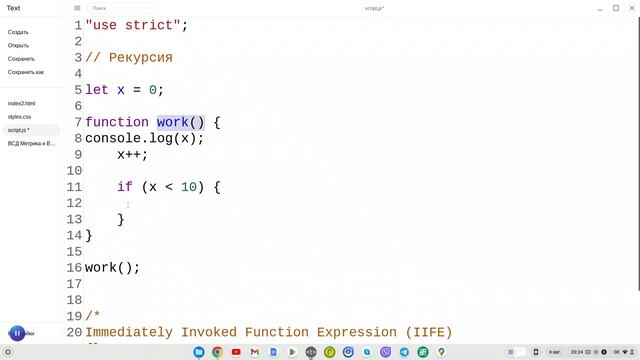
Task: Click 'if (x < 10) {' on line 11
Action: pyautogui.click(x=169, y=187)
